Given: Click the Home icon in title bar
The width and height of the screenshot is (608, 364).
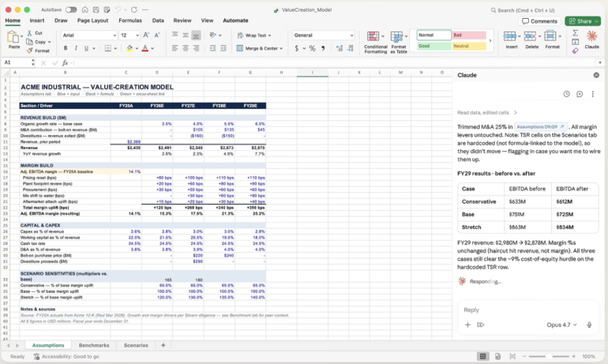Looking at the screenshot, I should tap(85, 9).
